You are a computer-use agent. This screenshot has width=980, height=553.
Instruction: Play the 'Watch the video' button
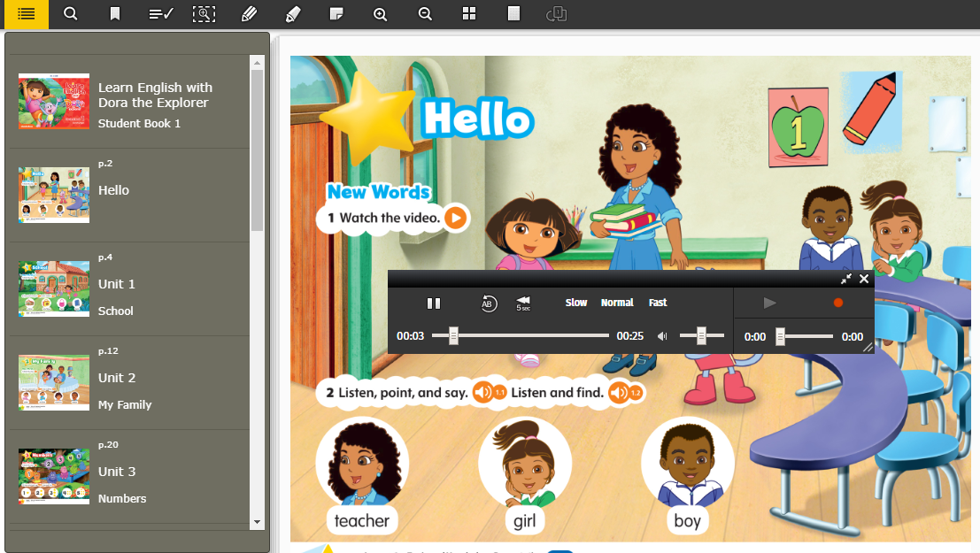point(456,218)
